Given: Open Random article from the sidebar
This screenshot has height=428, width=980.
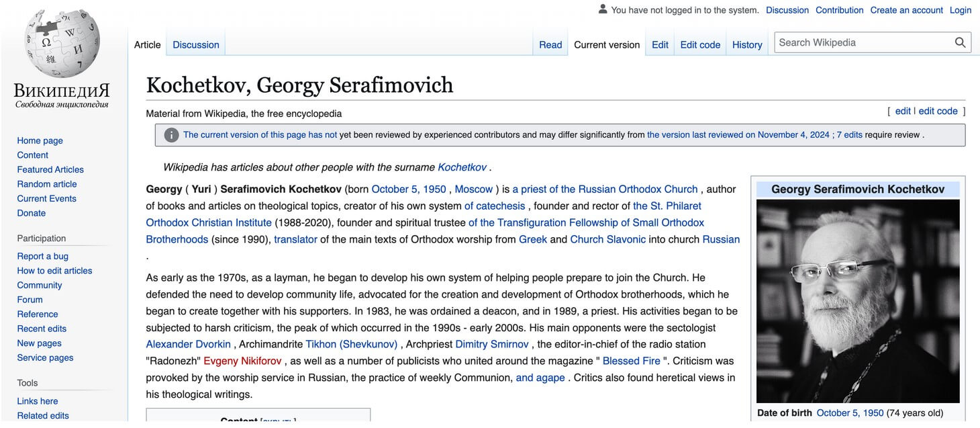Looking at the screenshot, I should 47,184.
